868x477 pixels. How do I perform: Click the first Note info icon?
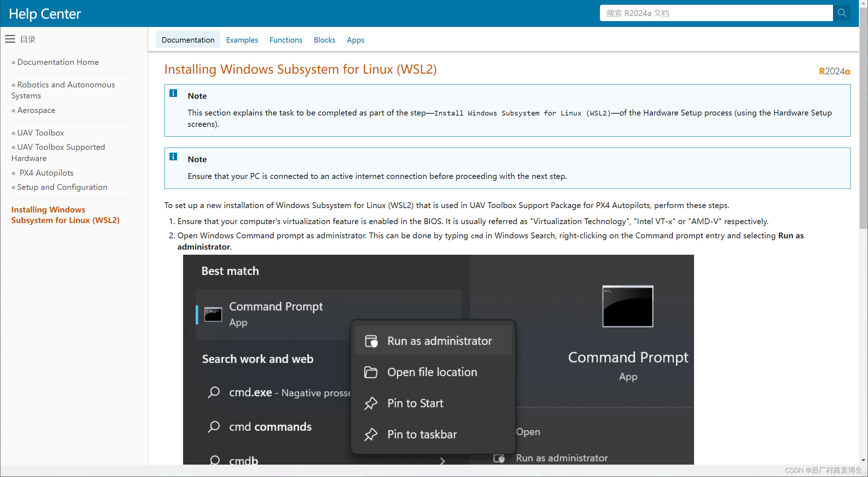coord(173,93)
